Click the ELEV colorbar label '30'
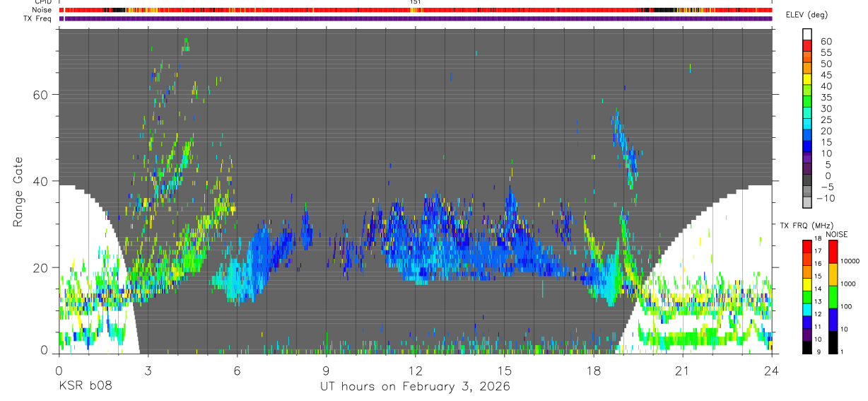This screenshot has width=868, height=401. (x=826, y=109)
